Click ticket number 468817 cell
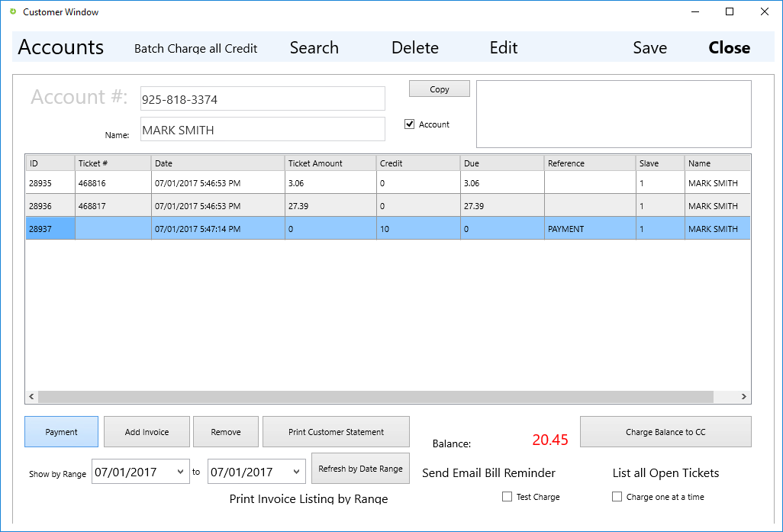 tap(114, 206)
